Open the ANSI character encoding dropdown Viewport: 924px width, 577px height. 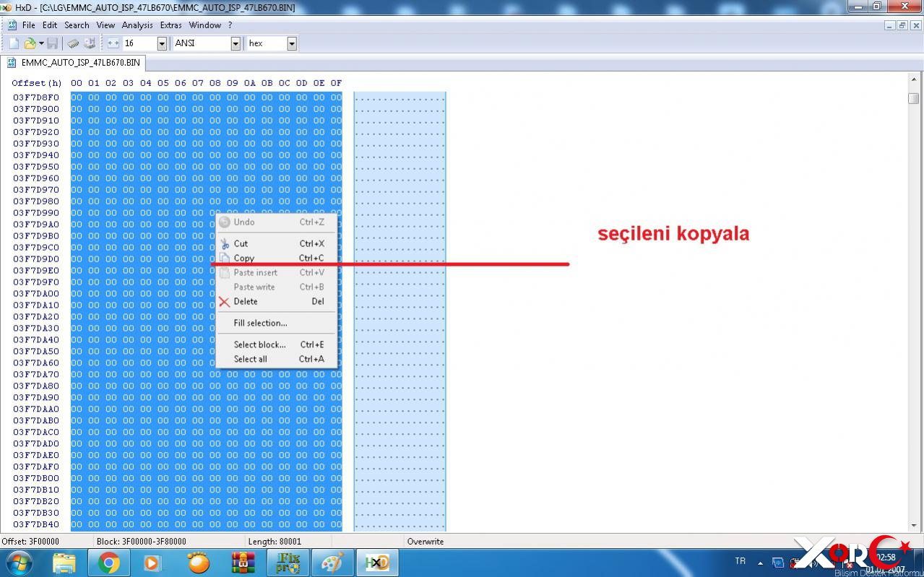tap(236, 43)
